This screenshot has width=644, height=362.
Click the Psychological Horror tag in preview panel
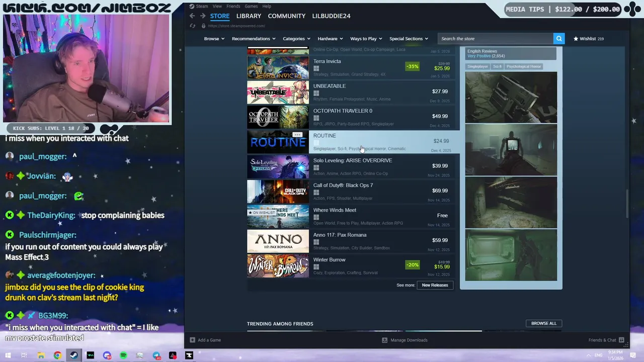point(524,66)
